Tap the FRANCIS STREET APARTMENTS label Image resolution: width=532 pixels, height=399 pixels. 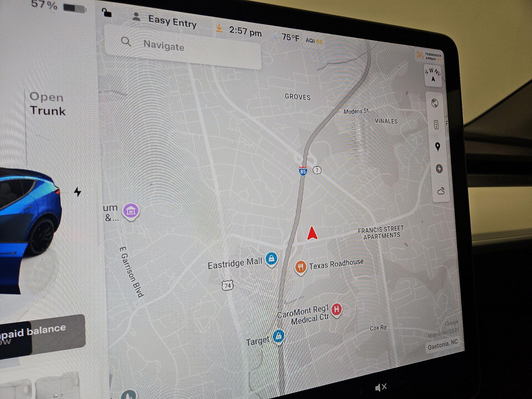point(381,232)
